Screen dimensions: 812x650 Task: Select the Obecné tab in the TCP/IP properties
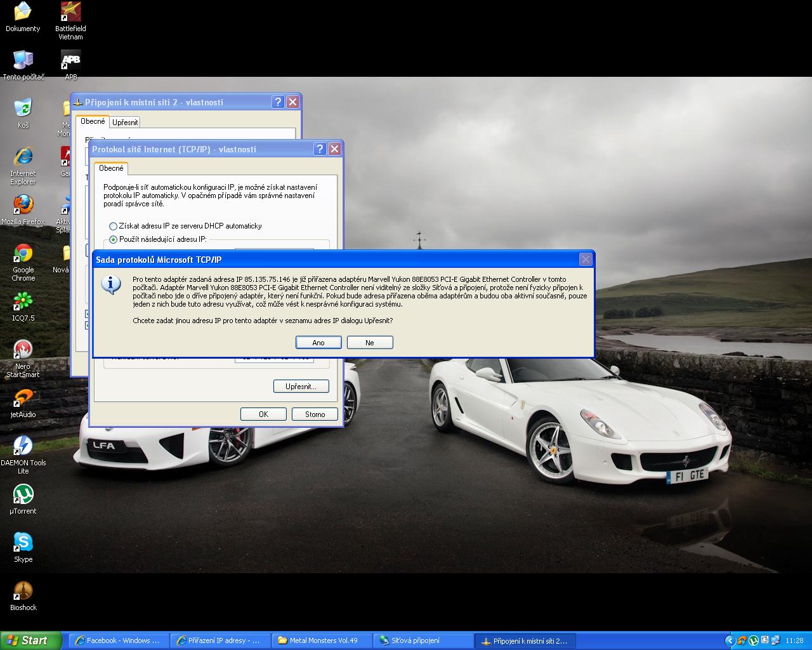pyautogui.click(x=111, y=168)
